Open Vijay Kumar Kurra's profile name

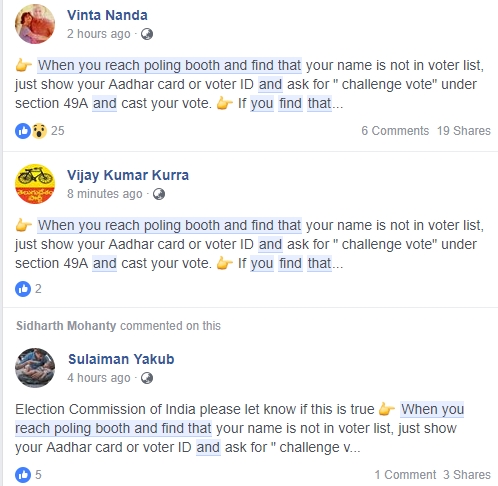pyautogui.click(x=128, y=175)
